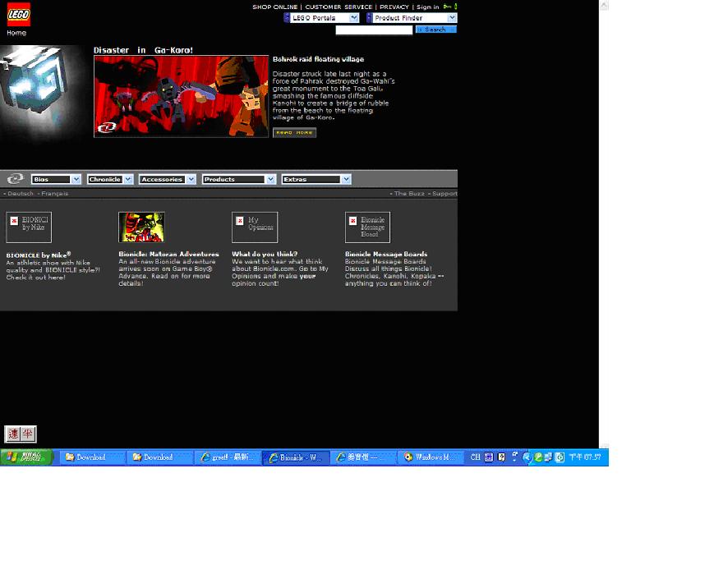
Task: Open the Disaster in Ga-Koro story image
Action: 182,96
